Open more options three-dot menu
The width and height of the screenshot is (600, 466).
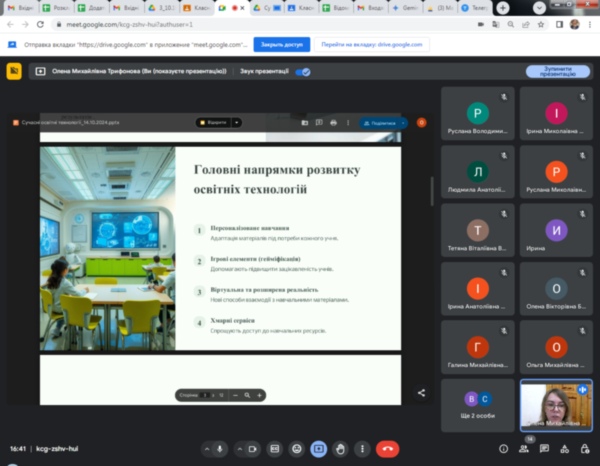coord(363,449)
